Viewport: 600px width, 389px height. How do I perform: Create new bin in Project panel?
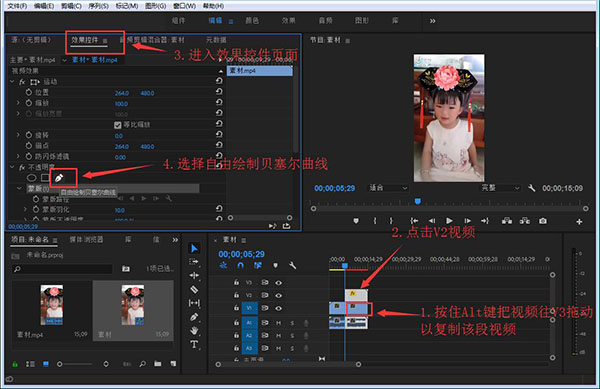pyautogui.click(x=158, y=364)
